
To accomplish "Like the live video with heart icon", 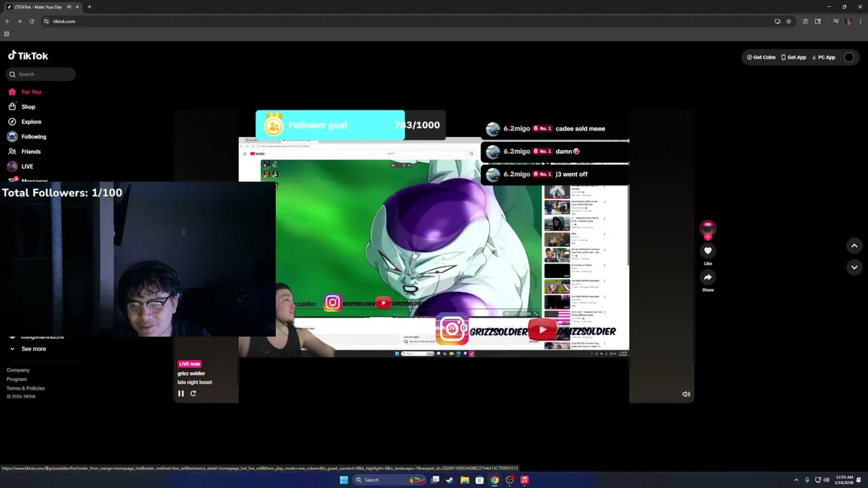I will (708, 251).
